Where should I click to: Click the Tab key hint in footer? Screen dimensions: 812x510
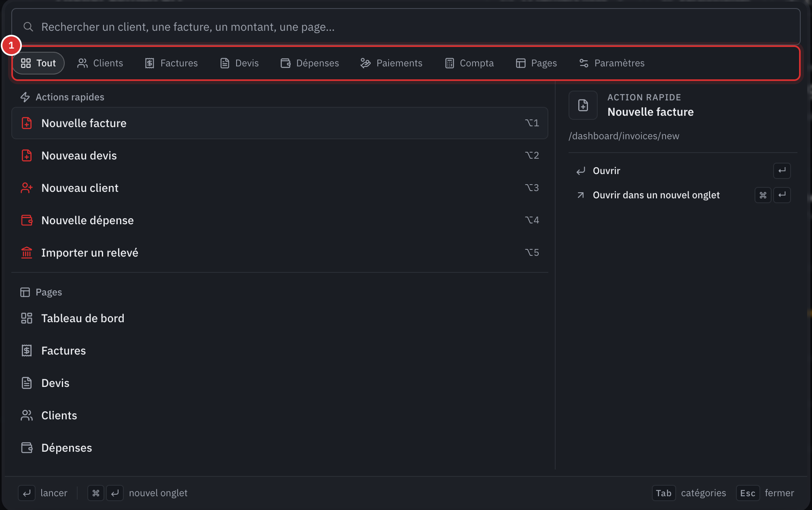tap(664, 493)
